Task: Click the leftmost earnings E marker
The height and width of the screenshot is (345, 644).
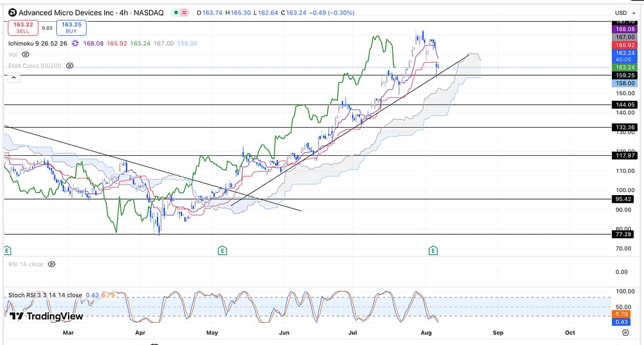Action: coord(7,250)
